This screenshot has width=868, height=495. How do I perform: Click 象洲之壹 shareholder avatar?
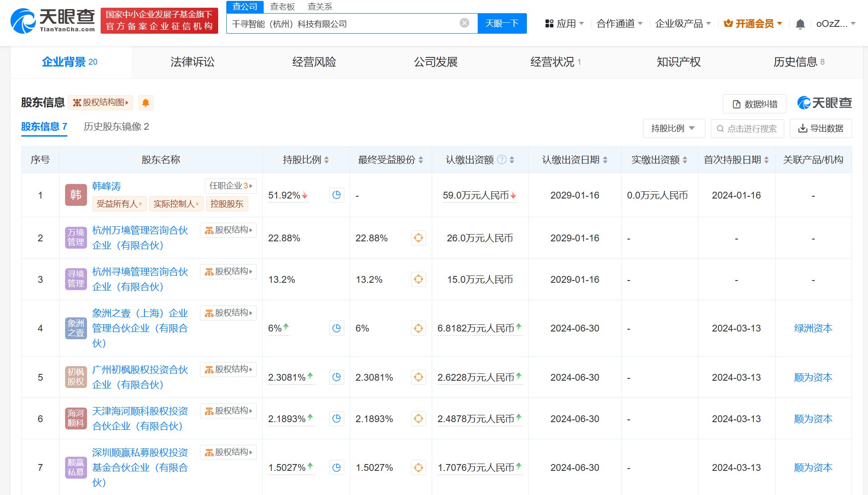[76, 328]
